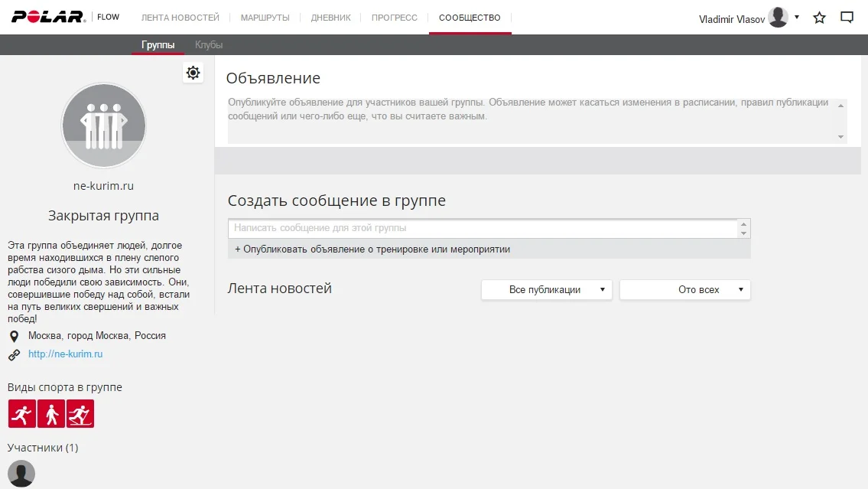
Task: Open group settings gear icon
Action: (x=193, y=73)
